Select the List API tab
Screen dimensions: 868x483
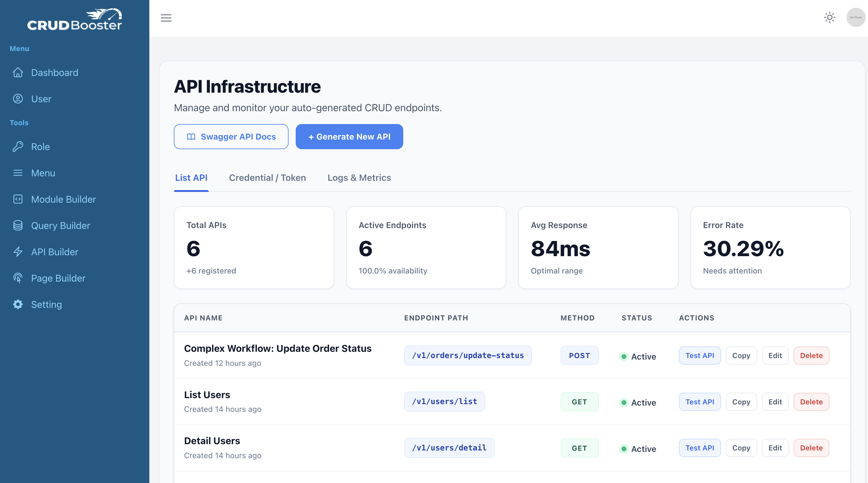191,178
